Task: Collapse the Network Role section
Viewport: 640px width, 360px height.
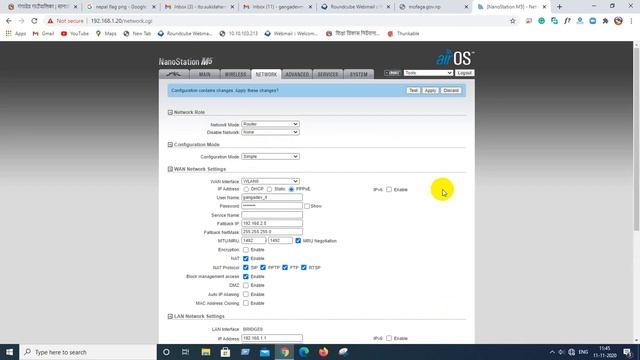Action: click(170, 112)
